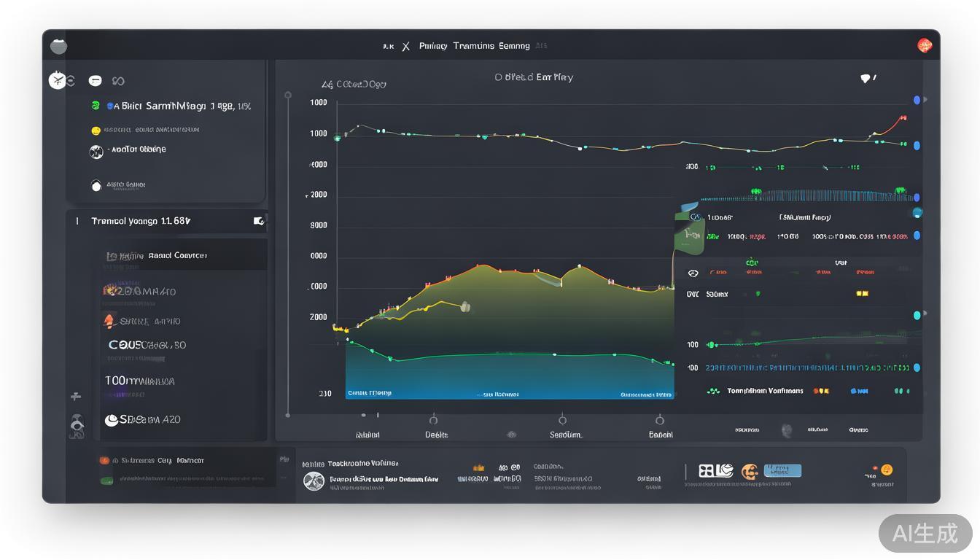Expand the small arrow at chart's top-right edge
Screen dimensions: 980x560
[926, 99]
